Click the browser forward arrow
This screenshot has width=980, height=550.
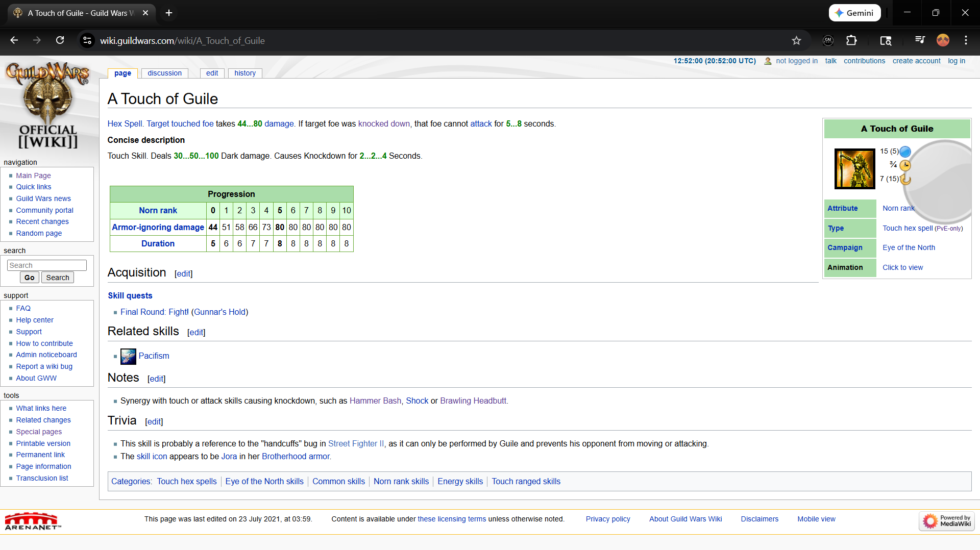(37, 40)
